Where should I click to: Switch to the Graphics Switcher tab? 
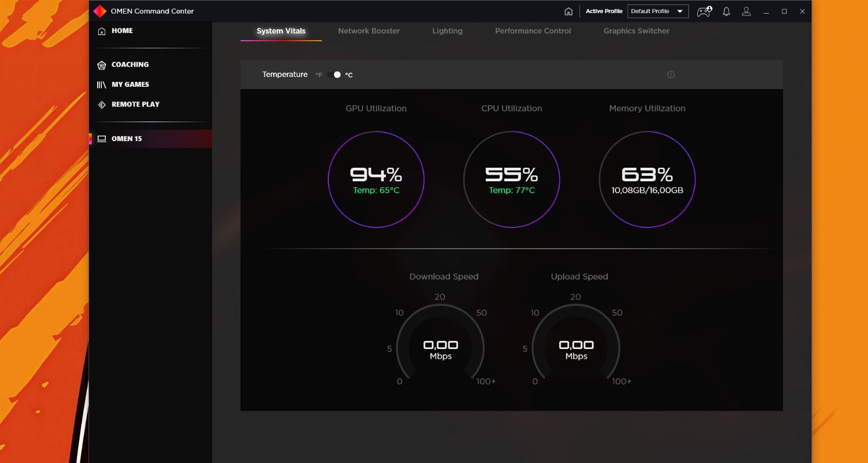636,31
